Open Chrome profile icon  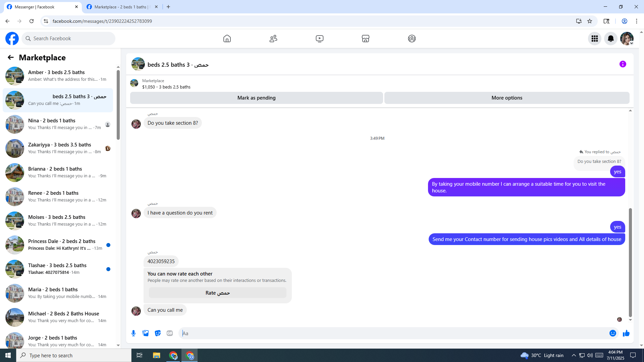(x=625, y=21)
